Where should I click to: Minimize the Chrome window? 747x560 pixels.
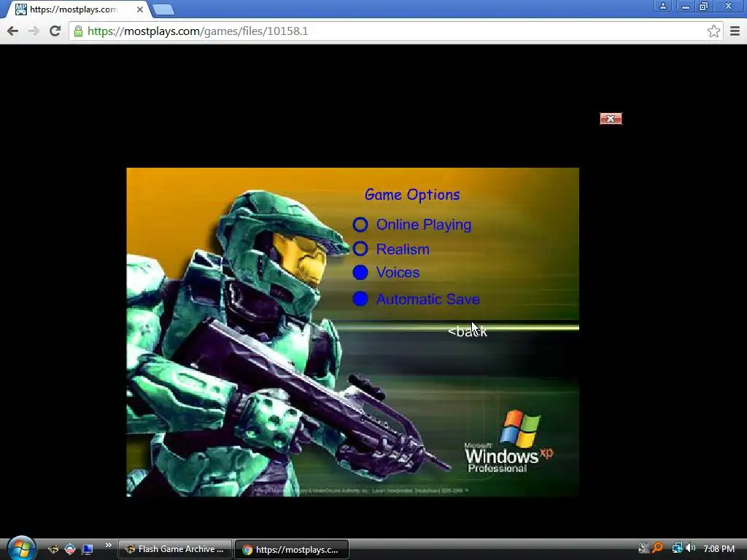pyautogui.click(x=685, y=6)
